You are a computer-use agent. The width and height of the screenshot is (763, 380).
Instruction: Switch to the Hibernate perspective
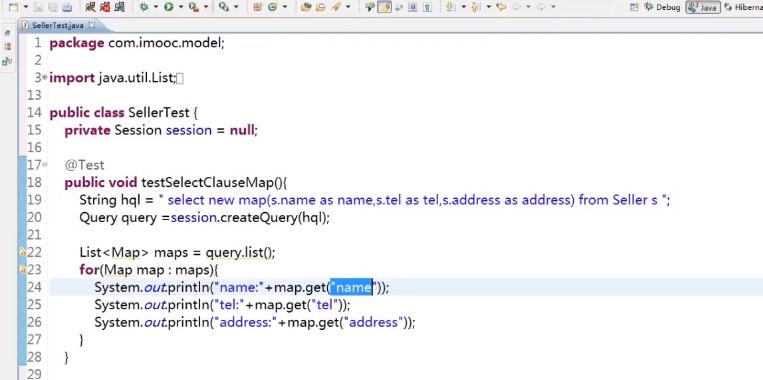[743, 7]
